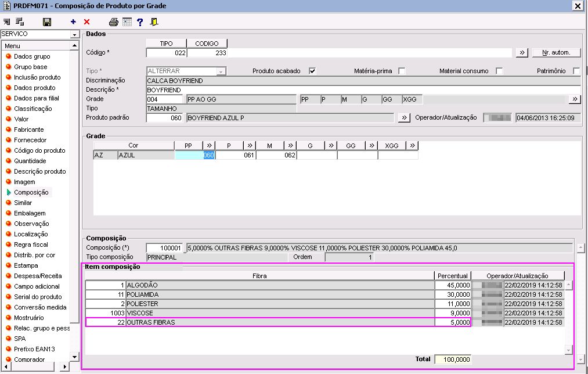Expand the G column arrow in Grade table
The image size is (588, 374).
point(331,146)
